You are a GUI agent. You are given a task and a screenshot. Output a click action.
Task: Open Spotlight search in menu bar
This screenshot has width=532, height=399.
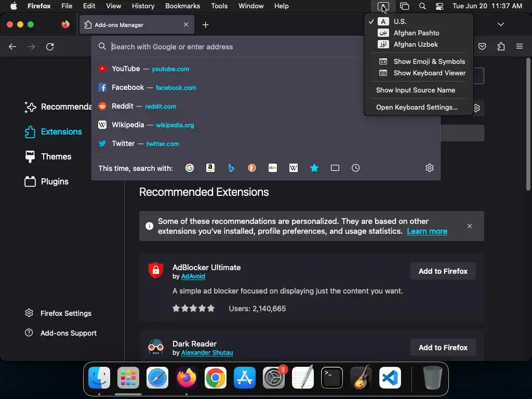422,6
